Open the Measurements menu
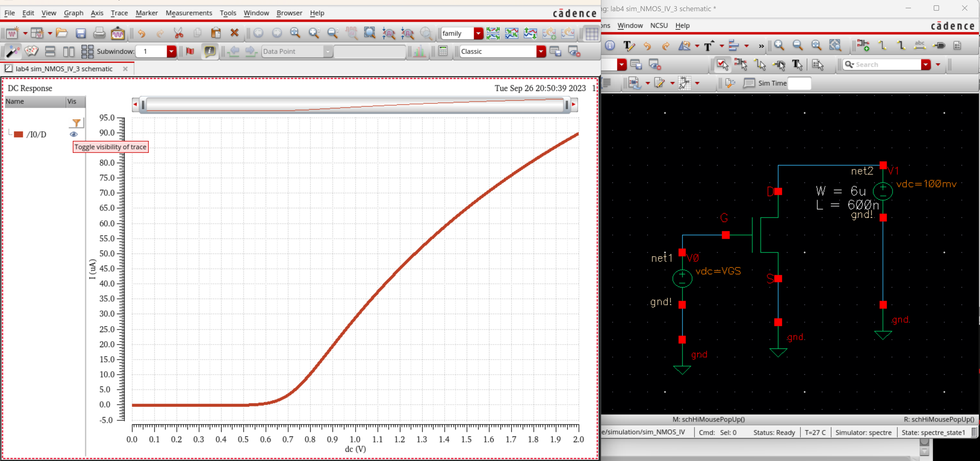This screenshot has width=980, height=461. click(x=189, y=13)
